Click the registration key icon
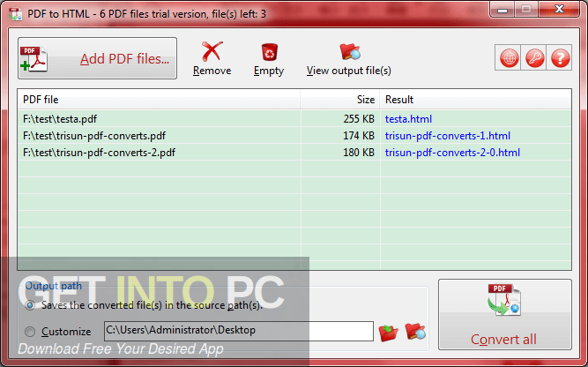 pyautogui.click(x=534, y=58)
